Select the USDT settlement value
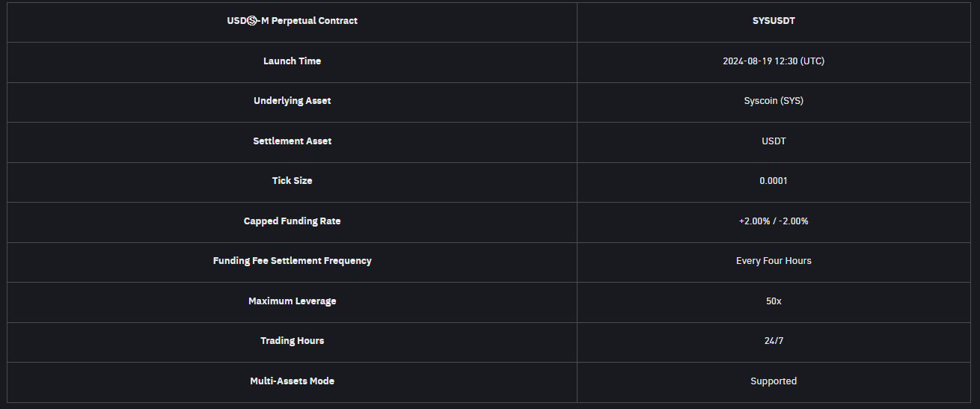The image size is (980, 409). coord(774,141)
